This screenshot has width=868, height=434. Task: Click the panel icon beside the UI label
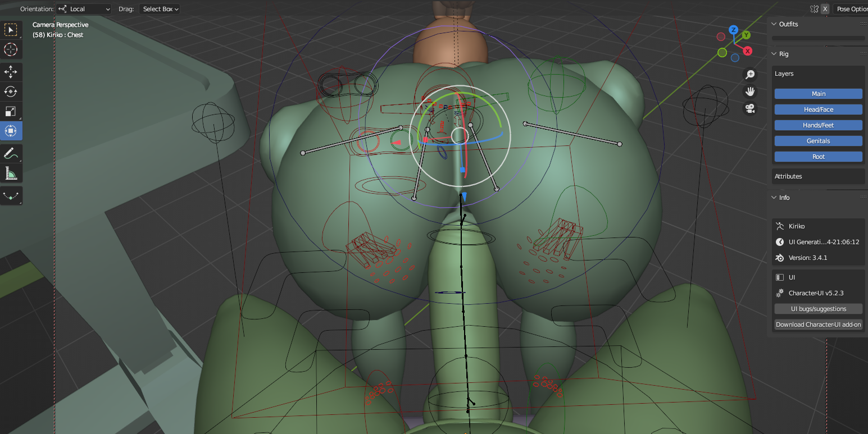point(780,277)
